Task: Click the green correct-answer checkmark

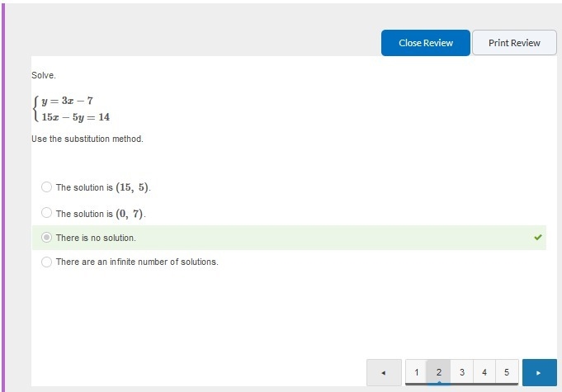Action: pyautogui.click(x=537, y=237)
